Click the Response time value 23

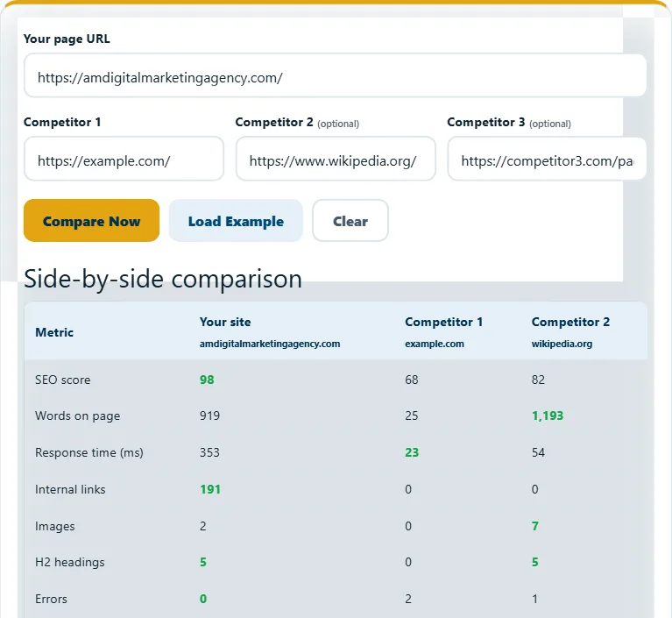(x=412, y=453)
